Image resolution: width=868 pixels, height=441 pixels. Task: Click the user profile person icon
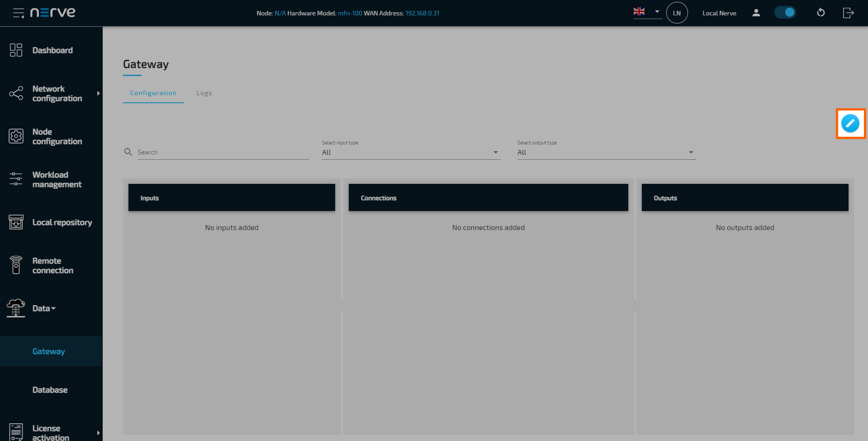(756, 13)
